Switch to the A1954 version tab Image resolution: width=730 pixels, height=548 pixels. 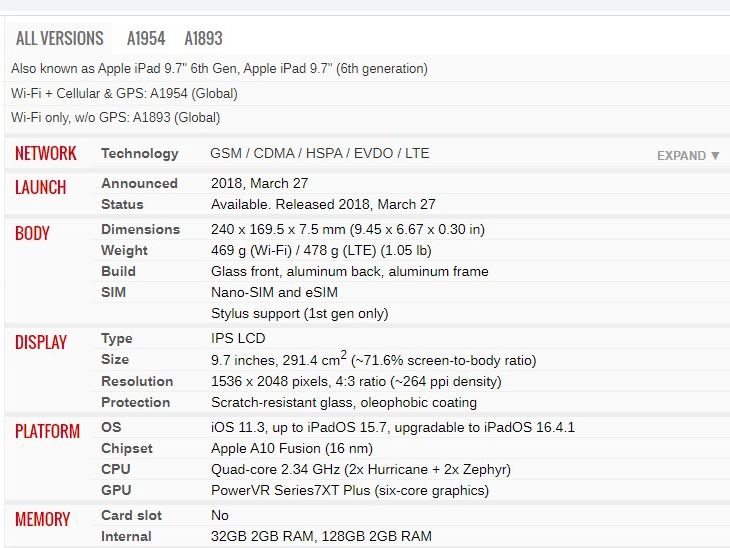point(146,38)
